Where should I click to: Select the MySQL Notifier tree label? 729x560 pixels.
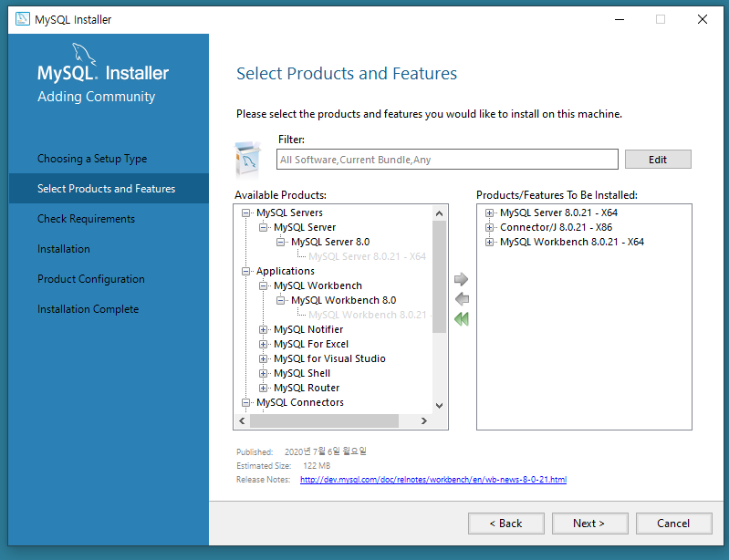coord(308,329)
